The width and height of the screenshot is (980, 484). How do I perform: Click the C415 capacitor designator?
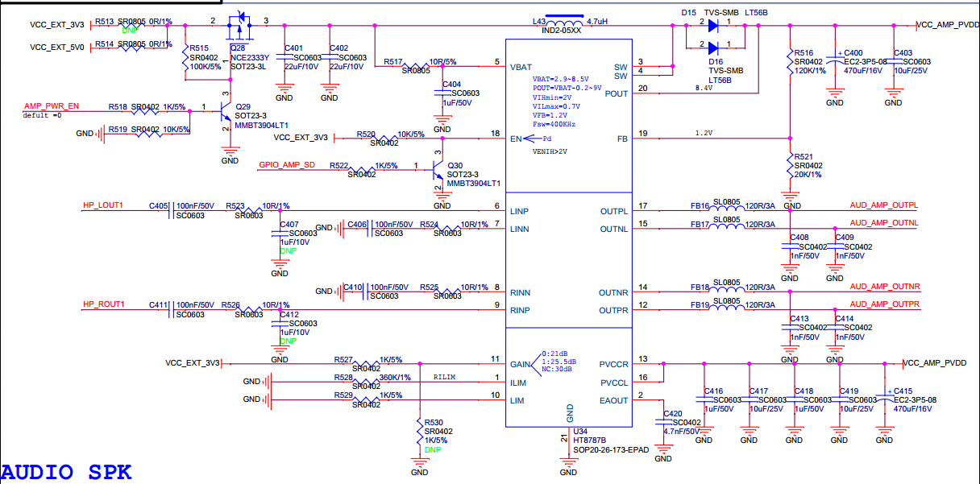903,391
